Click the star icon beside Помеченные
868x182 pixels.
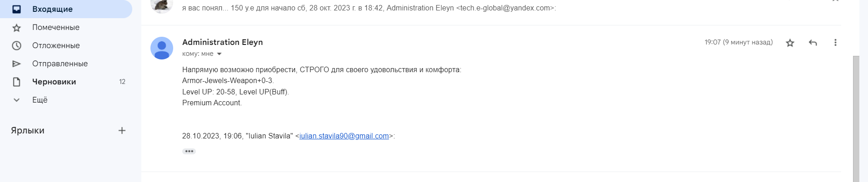[x=16, y=28]
